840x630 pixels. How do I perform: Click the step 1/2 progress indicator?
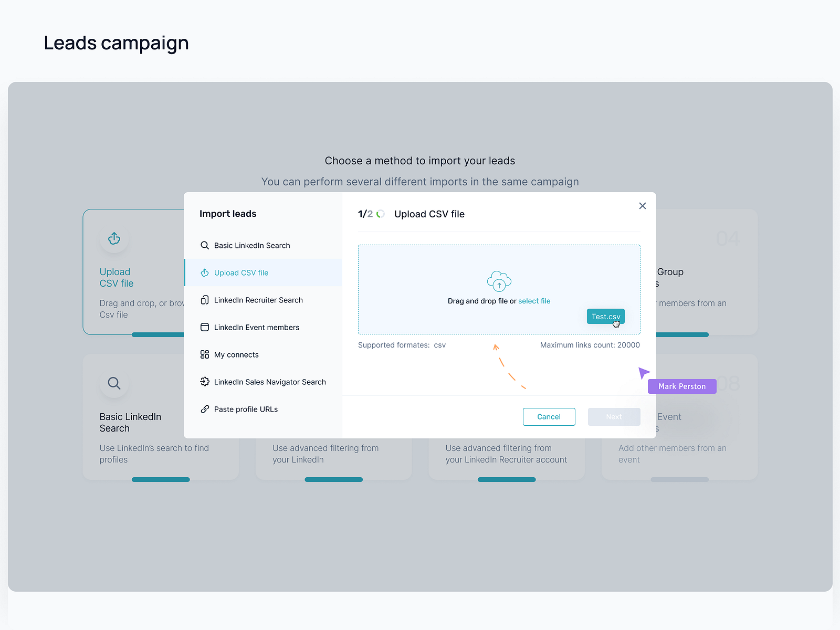(371, 214)
